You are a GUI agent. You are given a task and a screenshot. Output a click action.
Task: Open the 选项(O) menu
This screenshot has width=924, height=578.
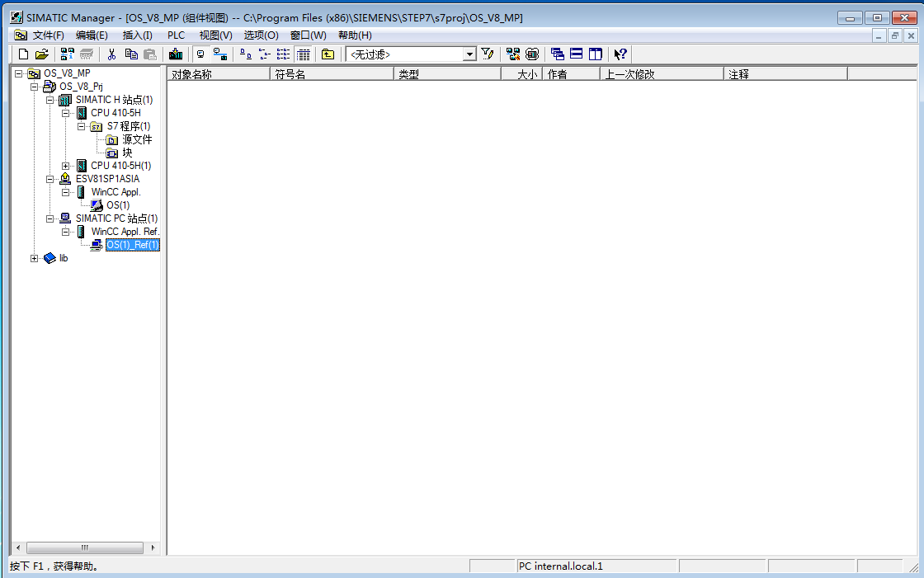[261, 35]
